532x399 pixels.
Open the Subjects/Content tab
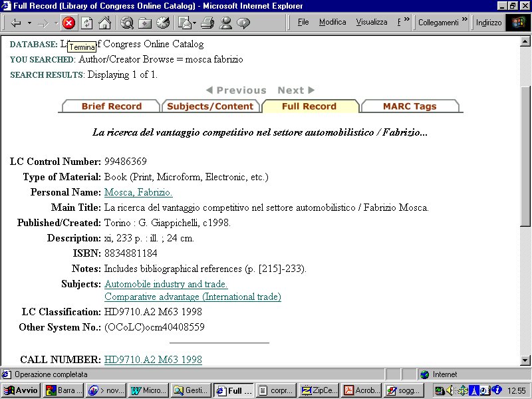210,106
